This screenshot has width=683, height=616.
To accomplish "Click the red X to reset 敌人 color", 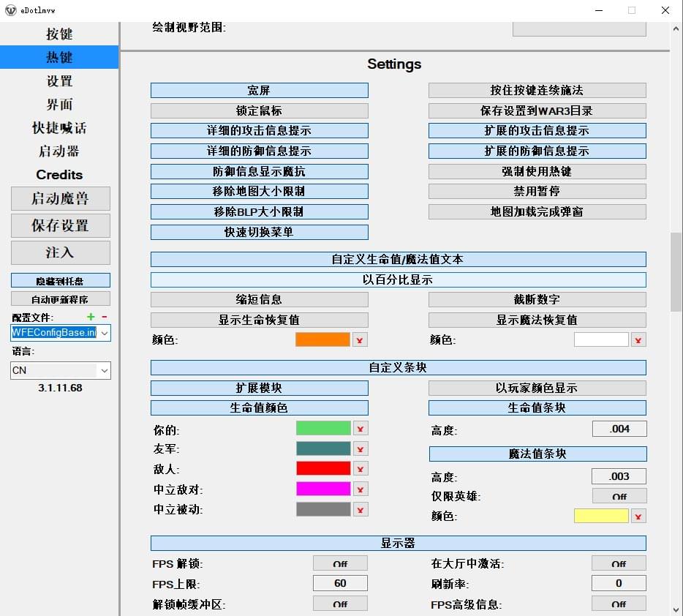I will 360,468.
